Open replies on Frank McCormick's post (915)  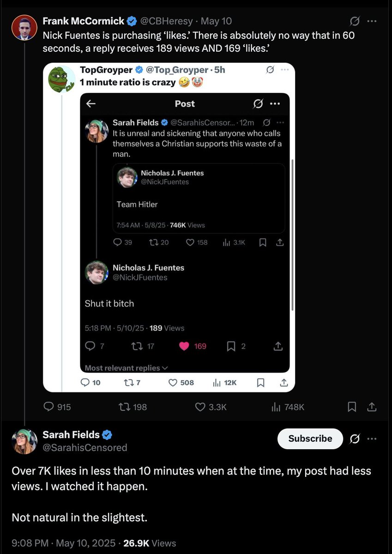tap(48, 407)
